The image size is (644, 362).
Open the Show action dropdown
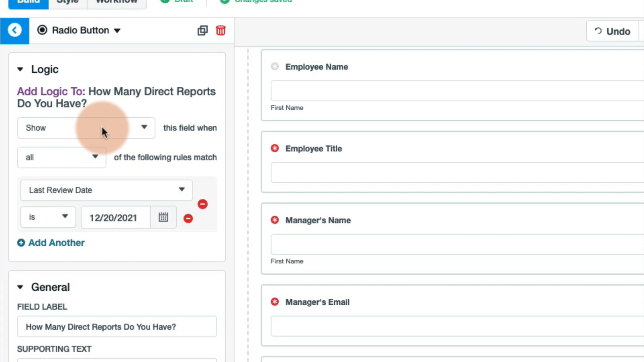(x=86, y=128)
